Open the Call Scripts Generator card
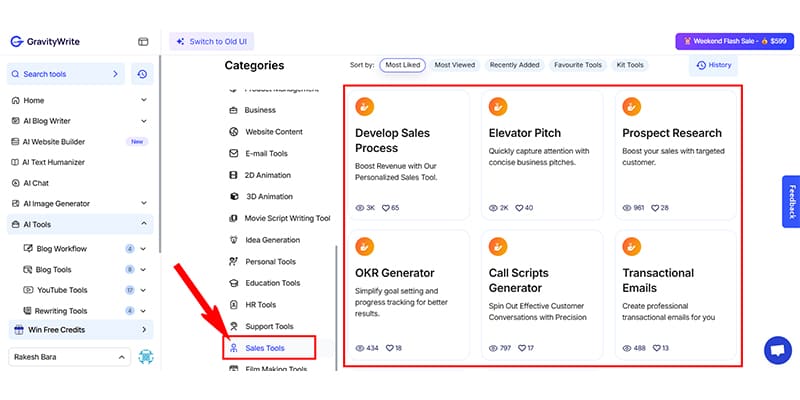This screenshot has height=400, width=800. coord(542,295)
